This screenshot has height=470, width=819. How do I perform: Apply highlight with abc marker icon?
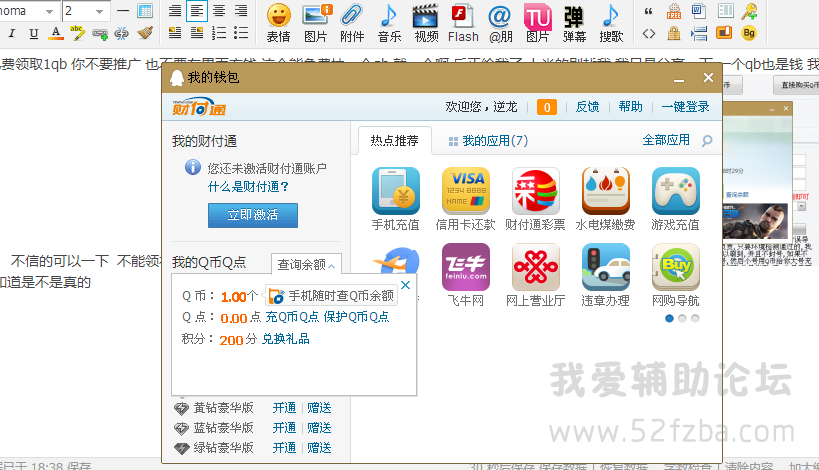[x=77, y=33]
